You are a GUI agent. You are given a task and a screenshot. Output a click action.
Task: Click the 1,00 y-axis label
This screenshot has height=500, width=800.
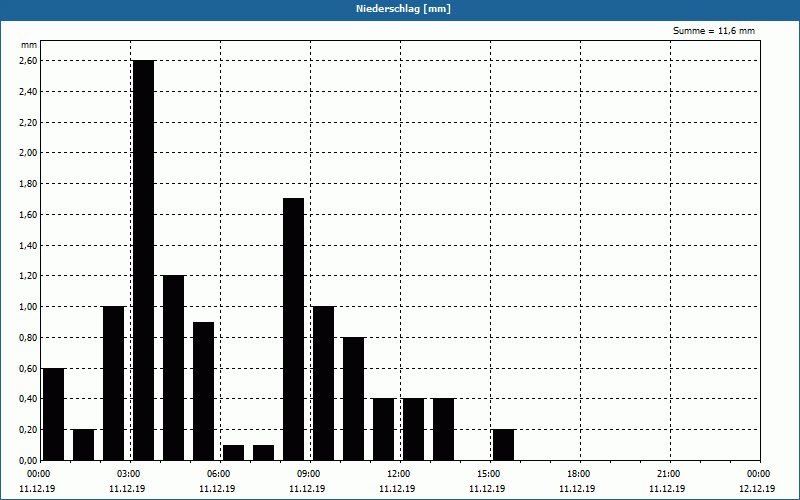tap(28, 307)
